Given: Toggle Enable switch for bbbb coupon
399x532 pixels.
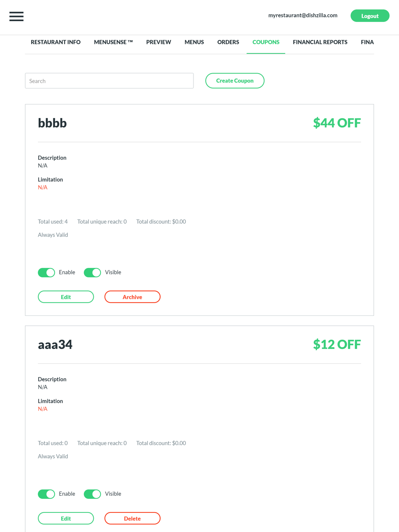Looking at the screenshot, I should pyautogui.click(x=46, y=272).
